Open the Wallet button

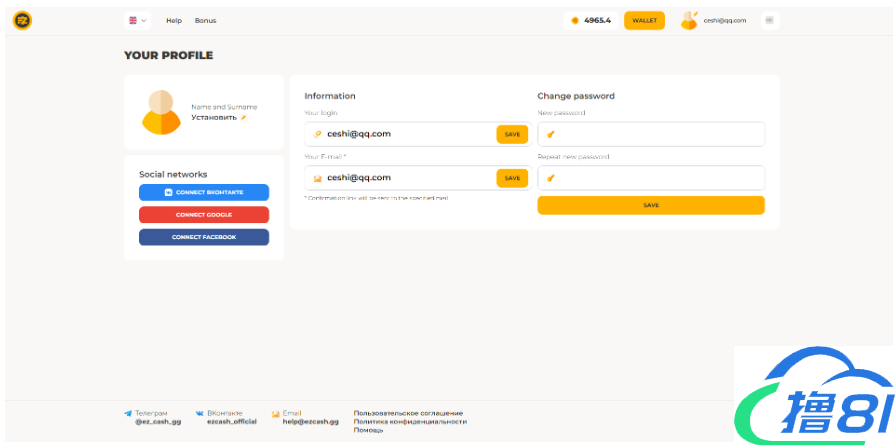[x=644, y=20]
